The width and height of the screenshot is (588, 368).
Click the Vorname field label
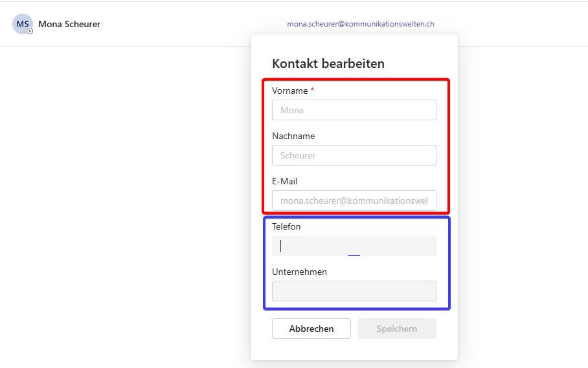coord(289,91)
